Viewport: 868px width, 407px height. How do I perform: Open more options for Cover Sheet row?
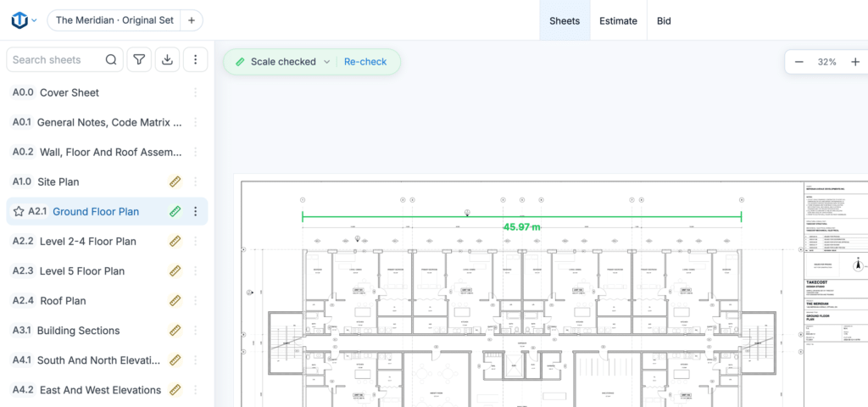click(x=195, y=92)
